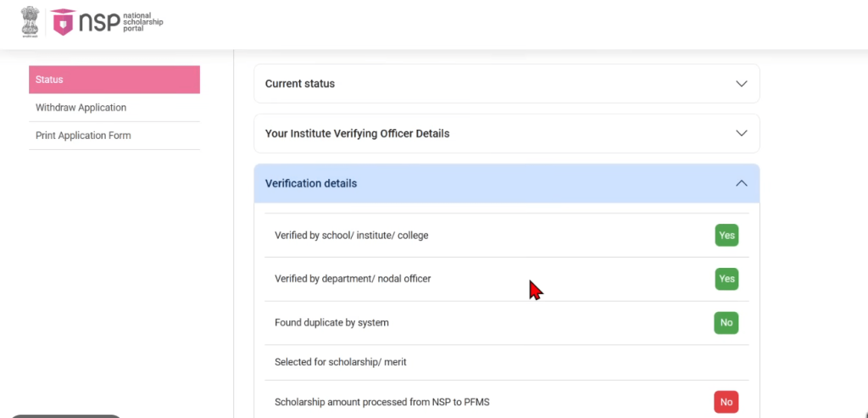This screenshot has height=418, width=868.
Task: Click Yes badge for school verification
Action: 726,236
